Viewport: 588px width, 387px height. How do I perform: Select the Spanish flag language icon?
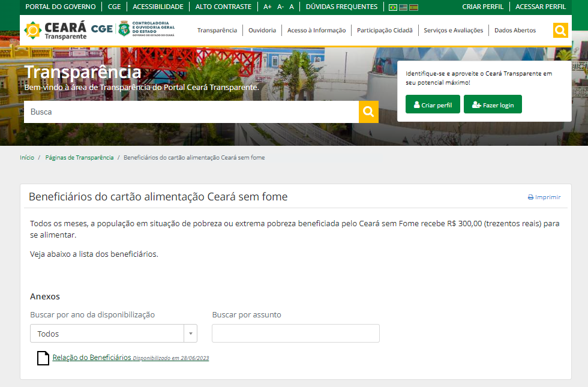413,7
